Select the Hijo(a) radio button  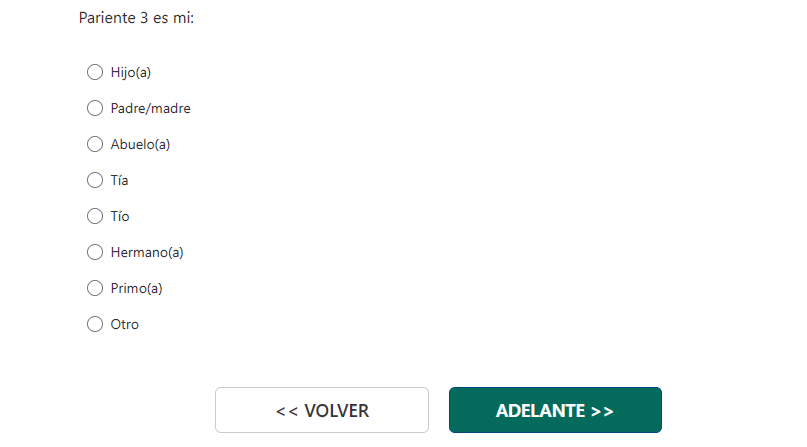pos(95,72)
